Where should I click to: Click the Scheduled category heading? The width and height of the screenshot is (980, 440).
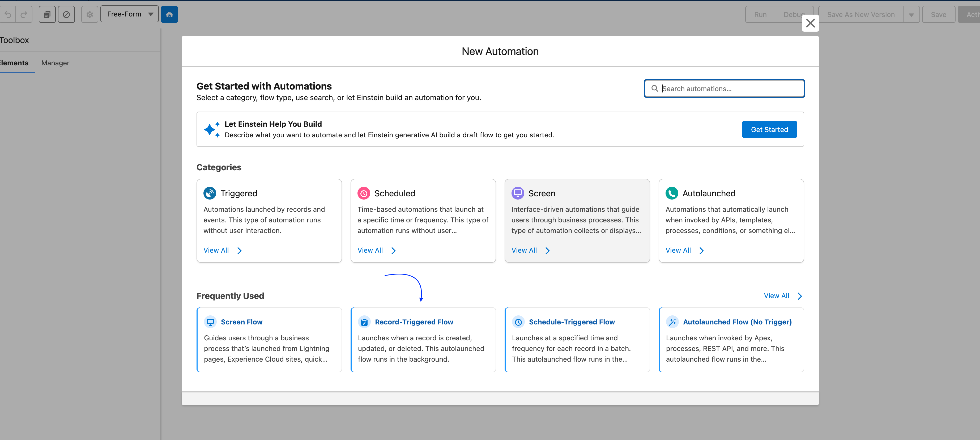(x=394, y=193)
